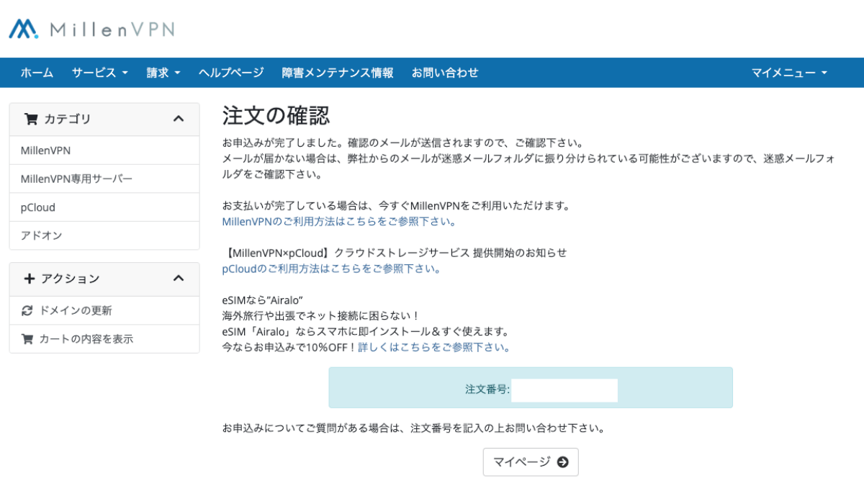Open 障害メンテナンス情報 page

(338, 73)
